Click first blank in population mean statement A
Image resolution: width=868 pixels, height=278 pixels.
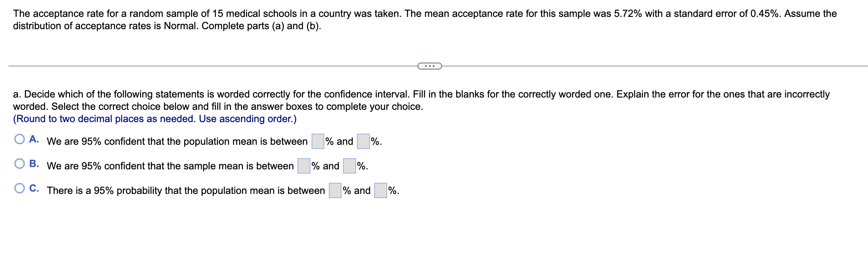pos(318,141)
